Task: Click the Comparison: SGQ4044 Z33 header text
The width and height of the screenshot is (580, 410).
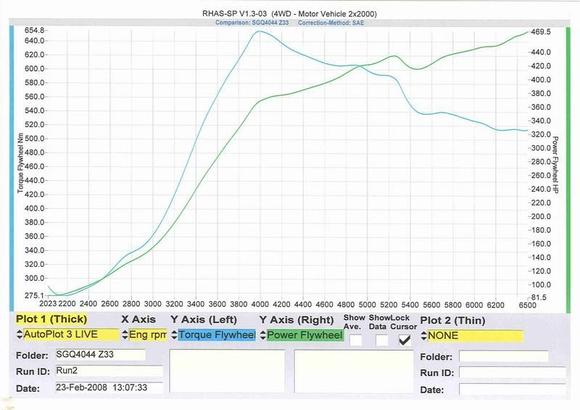Action: point(252,23)
